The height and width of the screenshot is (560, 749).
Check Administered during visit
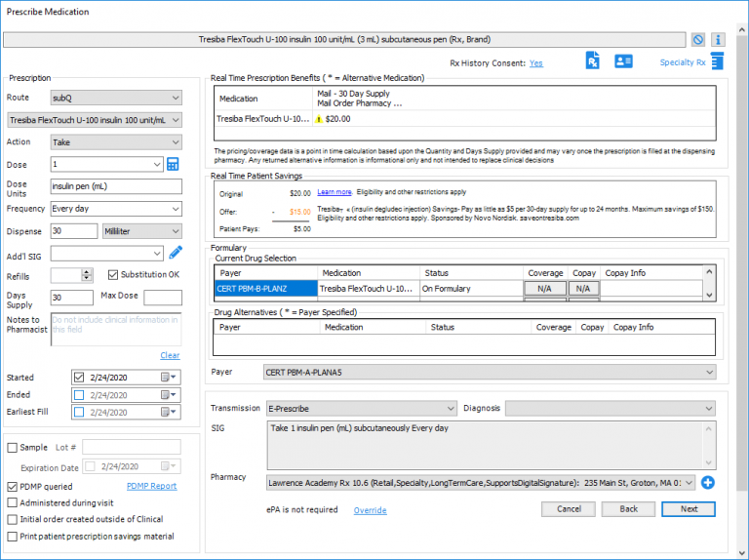tap(13, 502)
